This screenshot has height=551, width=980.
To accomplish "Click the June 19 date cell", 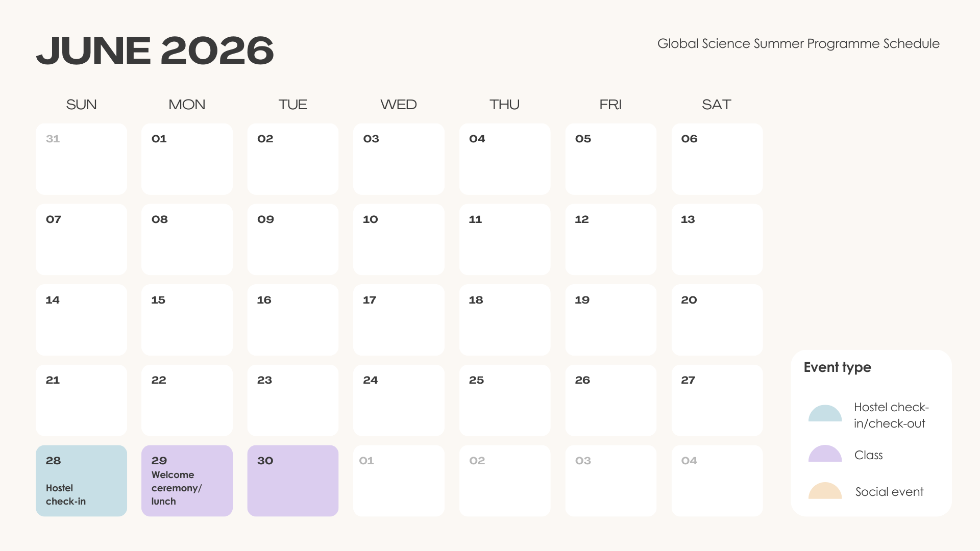I will tap(610, 320).
